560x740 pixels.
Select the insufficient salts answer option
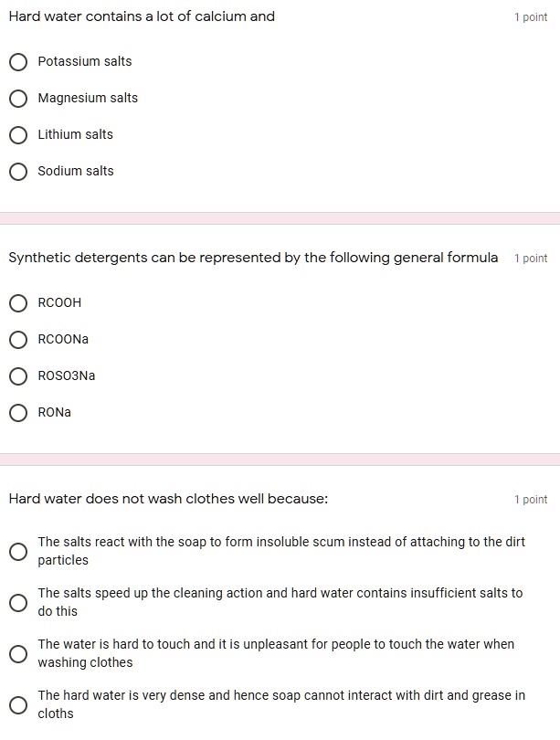click(18, 603)
